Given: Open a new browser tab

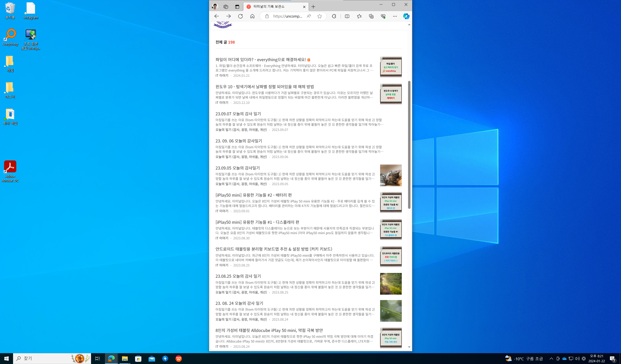Looking at the screenshot, I should pyautogui.click(x=313, y=7).
